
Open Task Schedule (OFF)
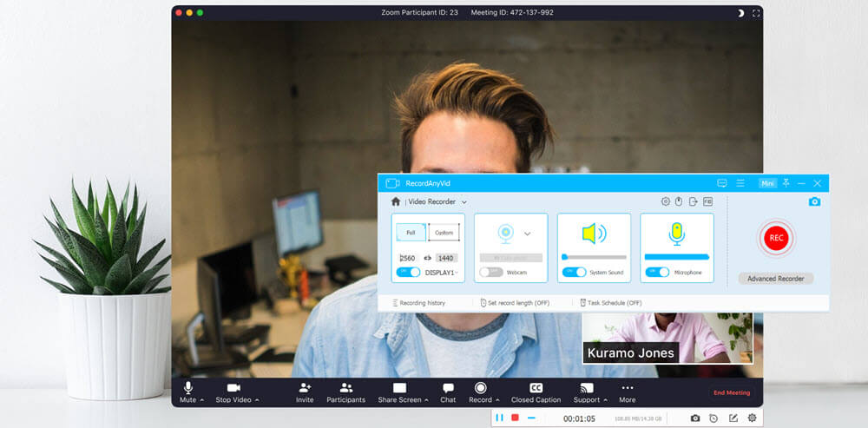pos(610,303)
